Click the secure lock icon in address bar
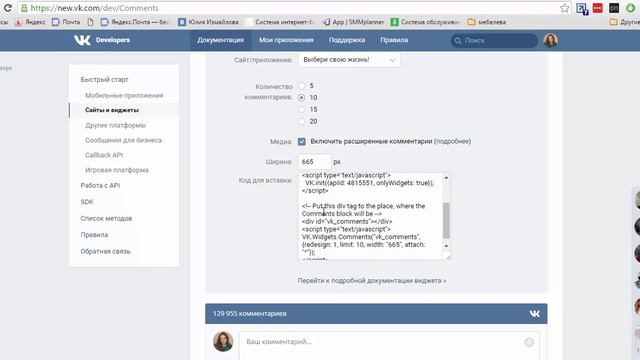Image resolution: width=640 pixels, height=360 pixels. (24, 8)
